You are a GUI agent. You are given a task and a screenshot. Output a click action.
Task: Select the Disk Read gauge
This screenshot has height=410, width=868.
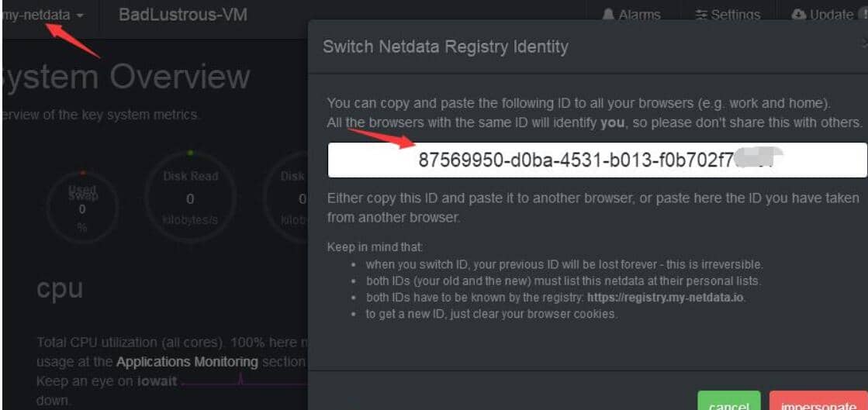coord(190,198)
